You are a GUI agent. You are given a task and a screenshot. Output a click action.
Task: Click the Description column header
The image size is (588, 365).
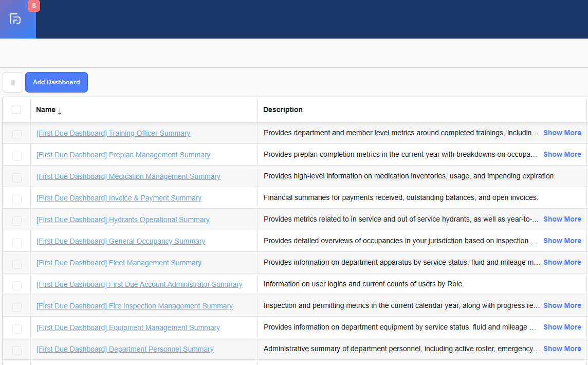(x=283, y=109)
